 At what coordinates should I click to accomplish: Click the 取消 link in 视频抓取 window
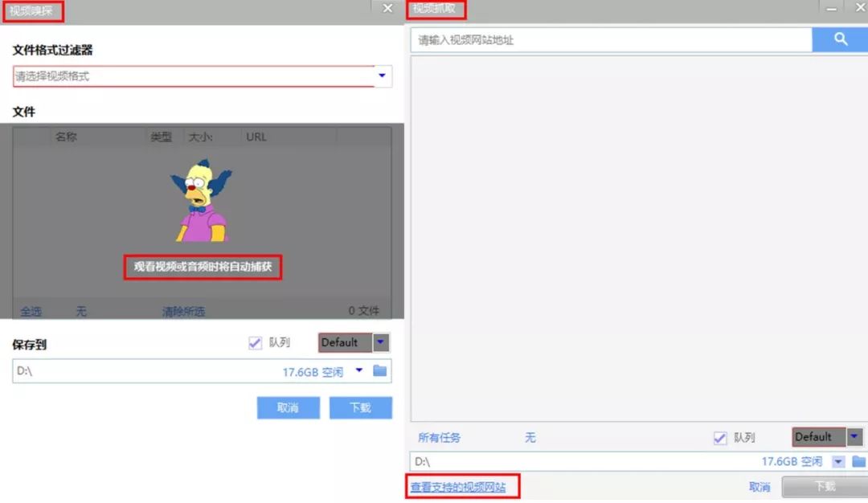[x=759, y=487]
